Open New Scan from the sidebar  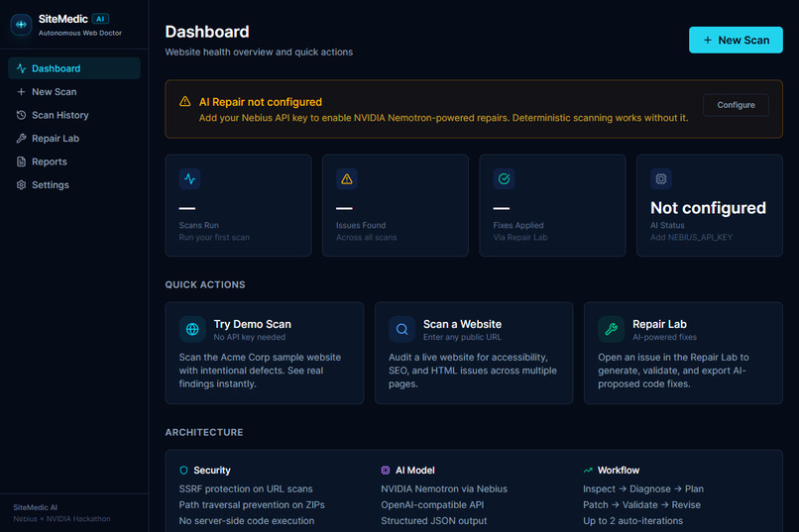[74, 91]
